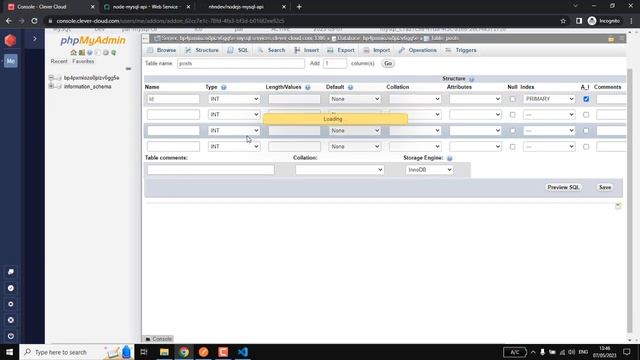Click the help icon beside Type header
The image size is (640, 360).
(224, 87)
